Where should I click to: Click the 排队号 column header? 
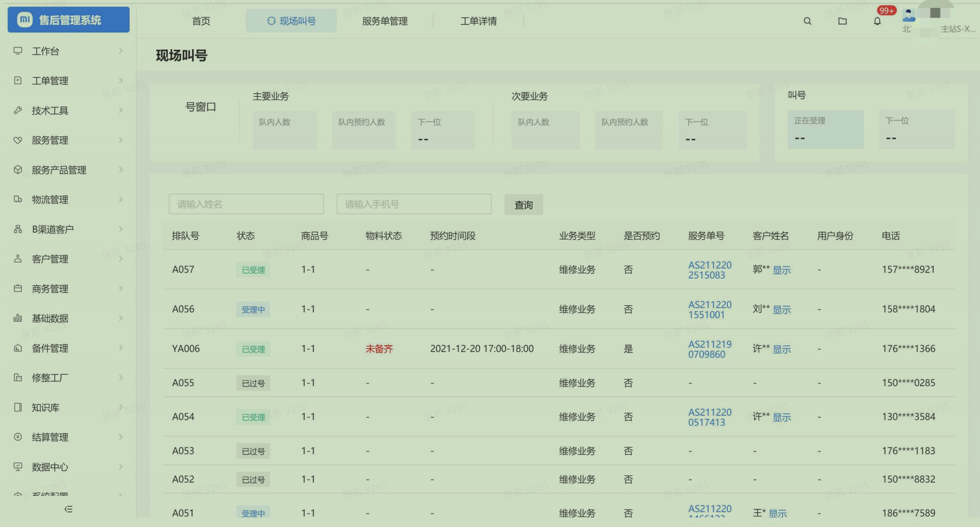click(186, 236)
